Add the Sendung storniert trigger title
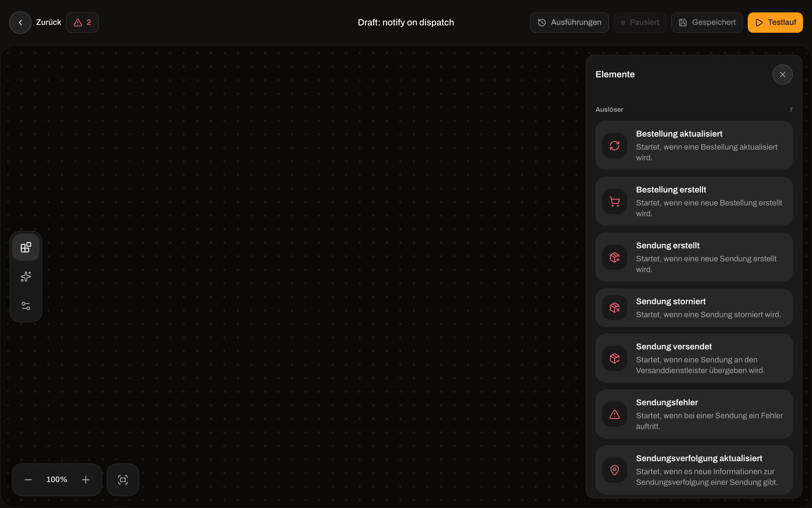 click(671, 301)
